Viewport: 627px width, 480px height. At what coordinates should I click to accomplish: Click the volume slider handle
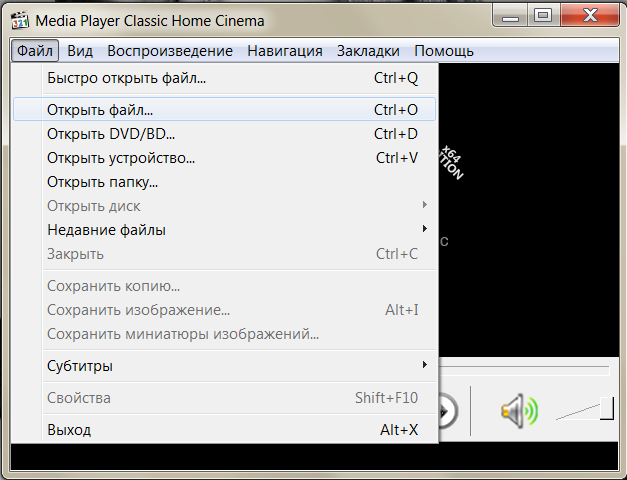(607, 408)
